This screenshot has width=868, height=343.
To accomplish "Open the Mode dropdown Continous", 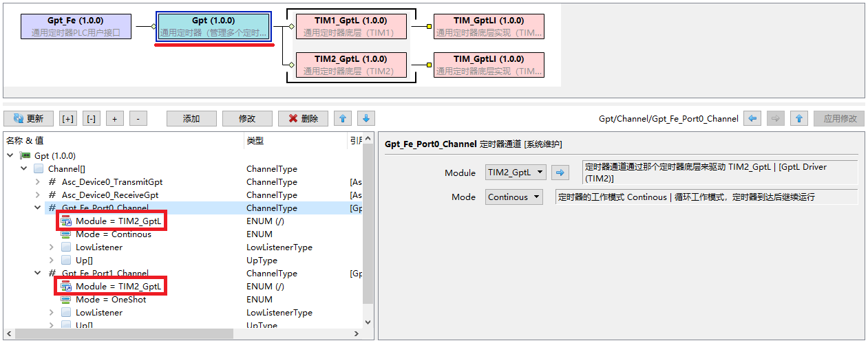I will (514, 197).
